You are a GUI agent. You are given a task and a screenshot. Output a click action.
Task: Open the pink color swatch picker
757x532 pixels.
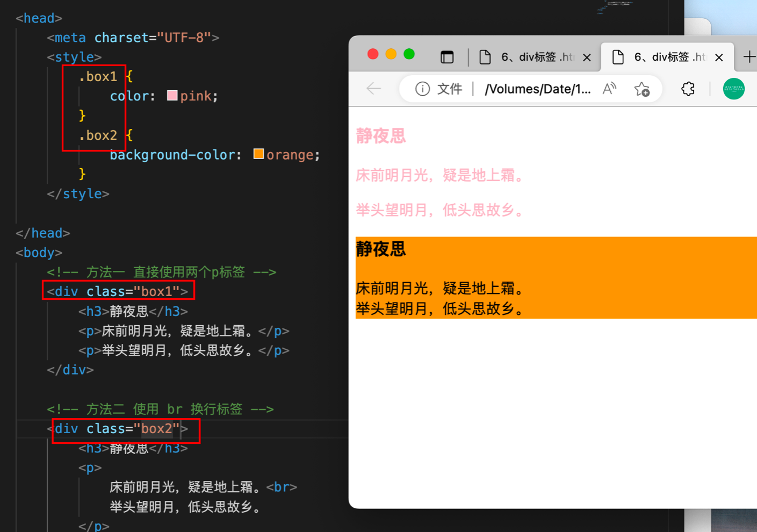tap(172, 96)
